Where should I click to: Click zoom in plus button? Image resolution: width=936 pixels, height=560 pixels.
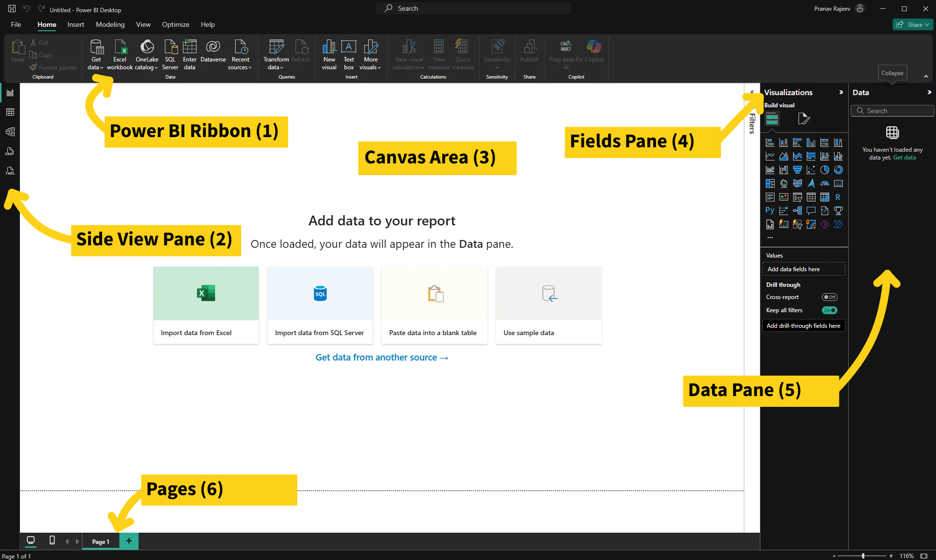coord(891,556)
